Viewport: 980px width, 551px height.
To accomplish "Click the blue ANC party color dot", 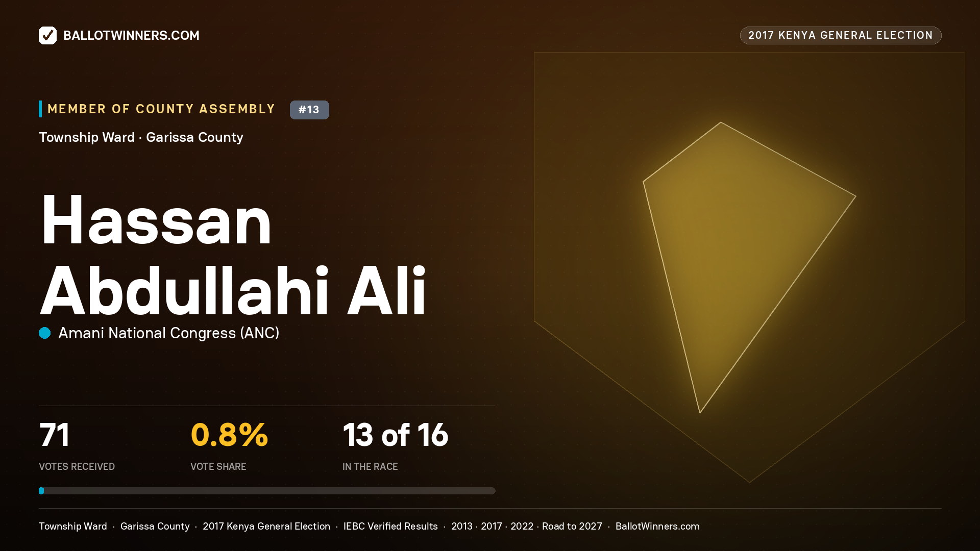I will pyautogui.click(x=45, y=333).
